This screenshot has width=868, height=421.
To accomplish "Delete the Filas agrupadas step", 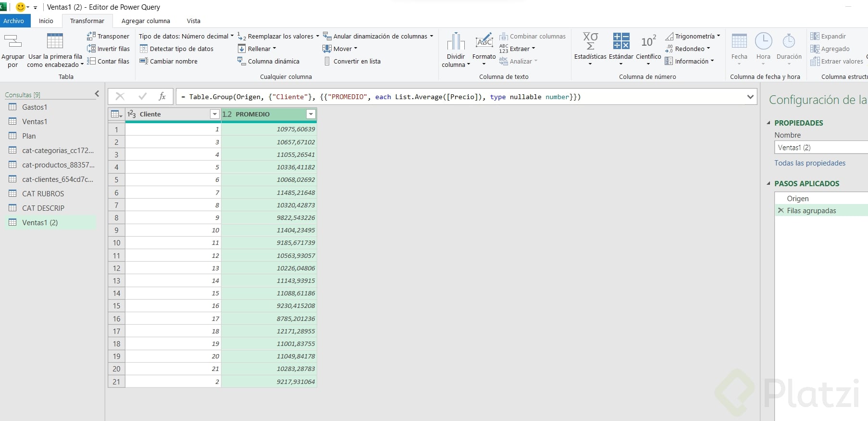I will click(x=781, y=211).
